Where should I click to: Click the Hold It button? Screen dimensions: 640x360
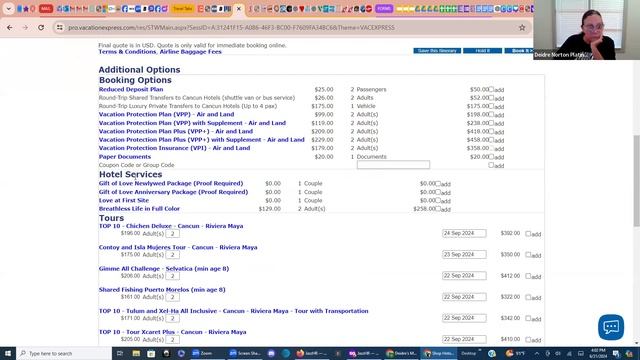482,51
